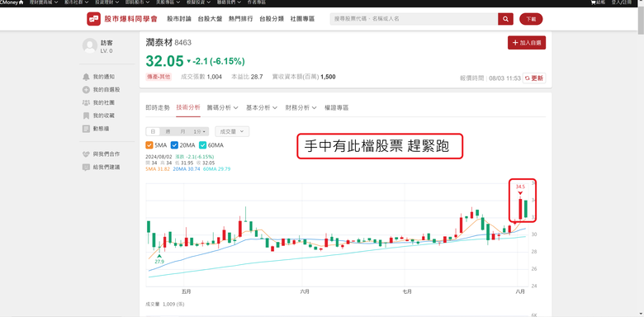This screenshot has width=644, height=317.
Task: Click the guest avatar icon
Action: pyautogui.click(x=90, y=45)
